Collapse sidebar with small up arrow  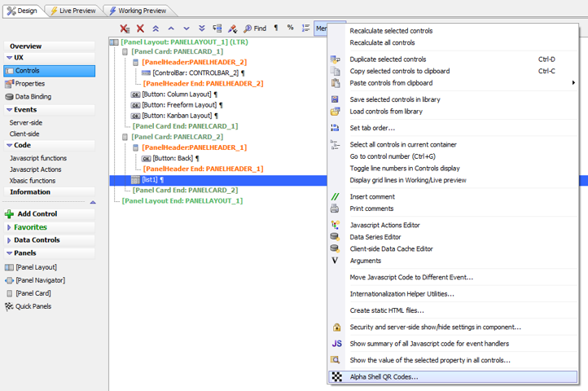tap(93, 203)
